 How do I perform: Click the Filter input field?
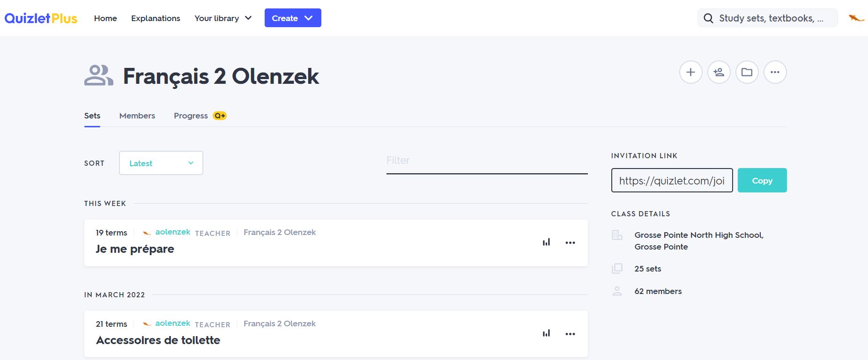click(487, 161)
